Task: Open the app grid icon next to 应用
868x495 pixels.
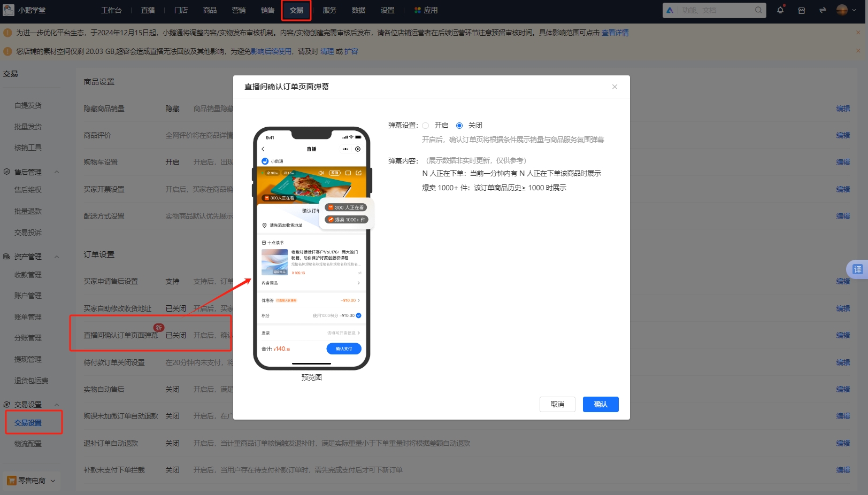Action: point(417,10)
